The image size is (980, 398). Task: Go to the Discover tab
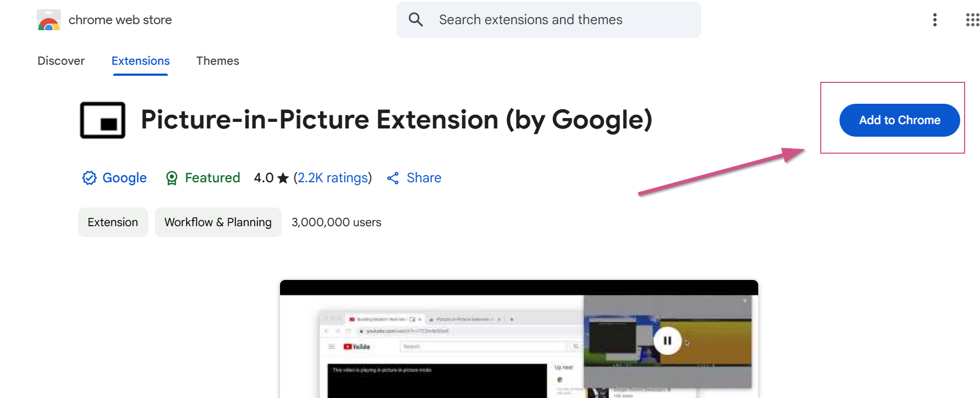[x=61, y=61]
